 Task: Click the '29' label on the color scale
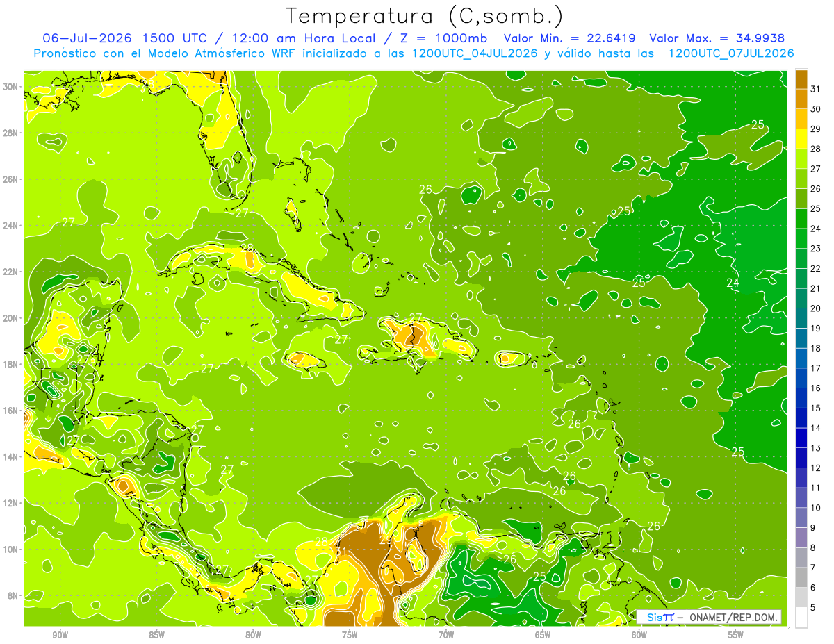pos(816,129)
